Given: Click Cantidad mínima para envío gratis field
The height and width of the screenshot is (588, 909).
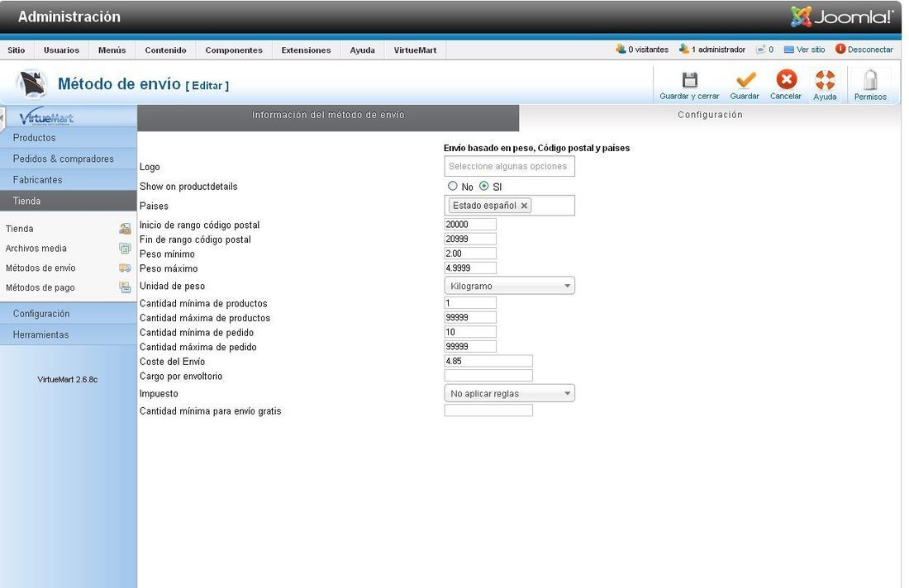Looking at the screenshot, I should coord(488,410).
